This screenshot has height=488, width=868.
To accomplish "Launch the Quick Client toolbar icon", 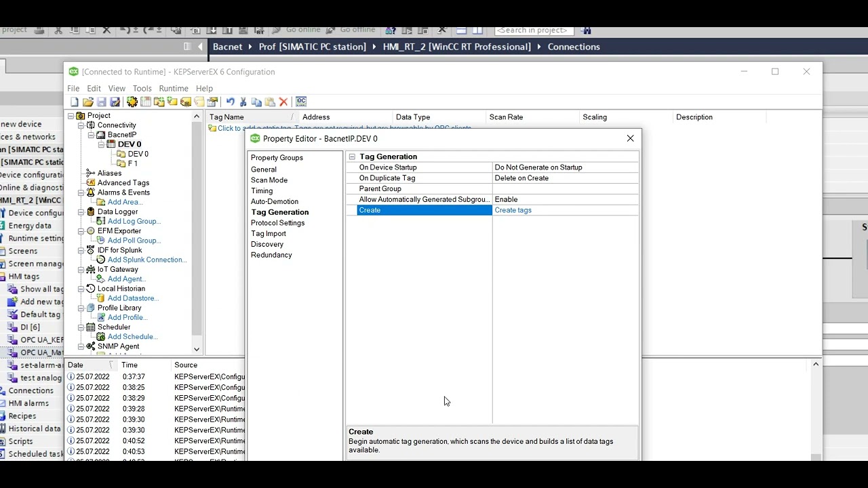I will point(301,102).
